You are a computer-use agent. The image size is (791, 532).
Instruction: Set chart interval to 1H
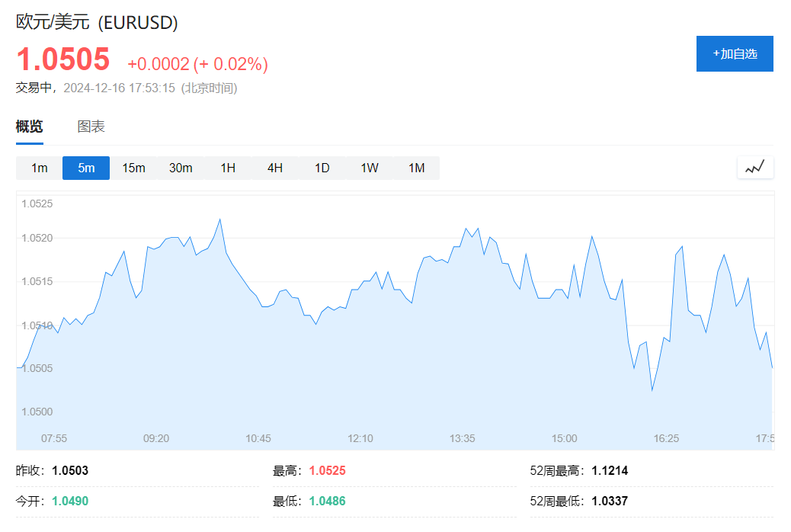(228, 168)
